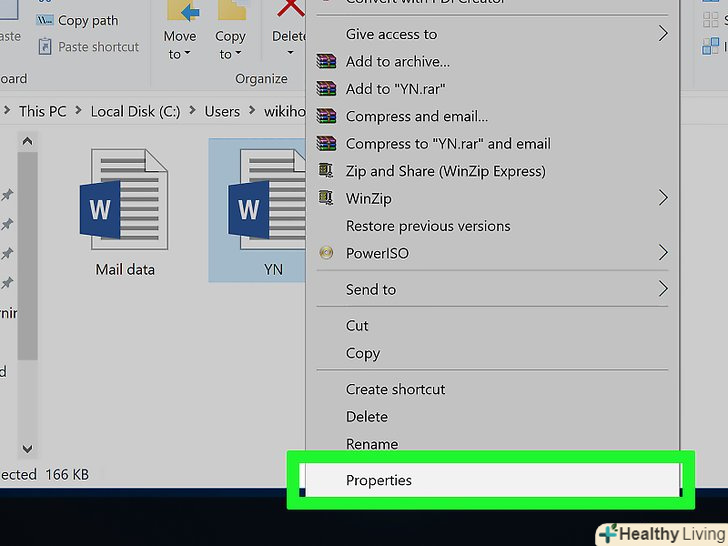Click This PC in the address bar

(42, 111)
